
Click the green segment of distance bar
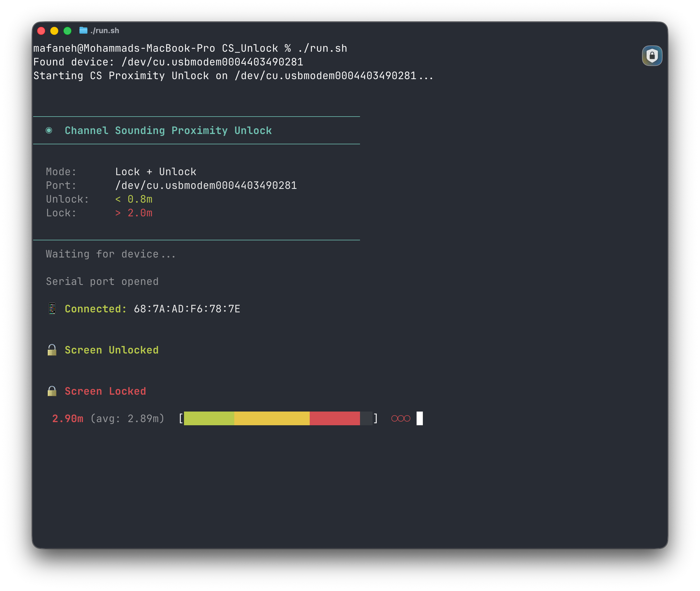[209, 418]
